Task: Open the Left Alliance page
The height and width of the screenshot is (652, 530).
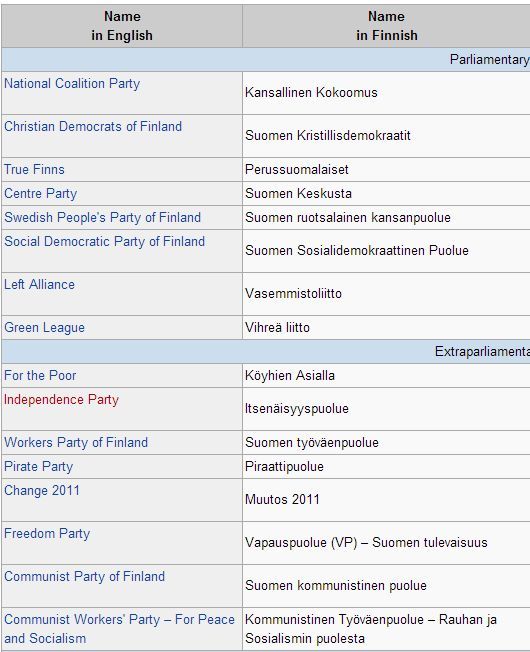Action: pyautogui.click(x=39, y=284)
